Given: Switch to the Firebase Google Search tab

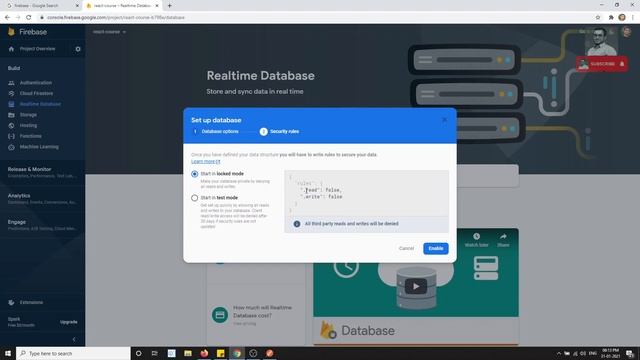Looking at the screenshot, I should [41, 6].
